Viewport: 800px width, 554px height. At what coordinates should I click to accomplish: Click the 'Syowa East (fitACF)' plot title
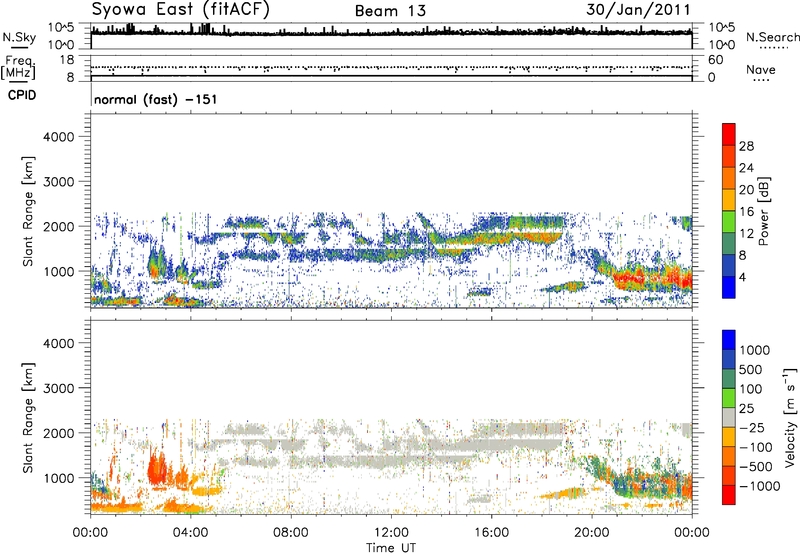(x=180, y=9)
